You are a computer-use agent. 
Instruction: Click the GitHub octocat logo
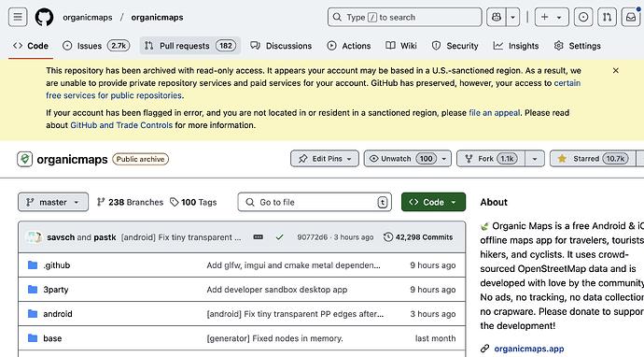44,17
